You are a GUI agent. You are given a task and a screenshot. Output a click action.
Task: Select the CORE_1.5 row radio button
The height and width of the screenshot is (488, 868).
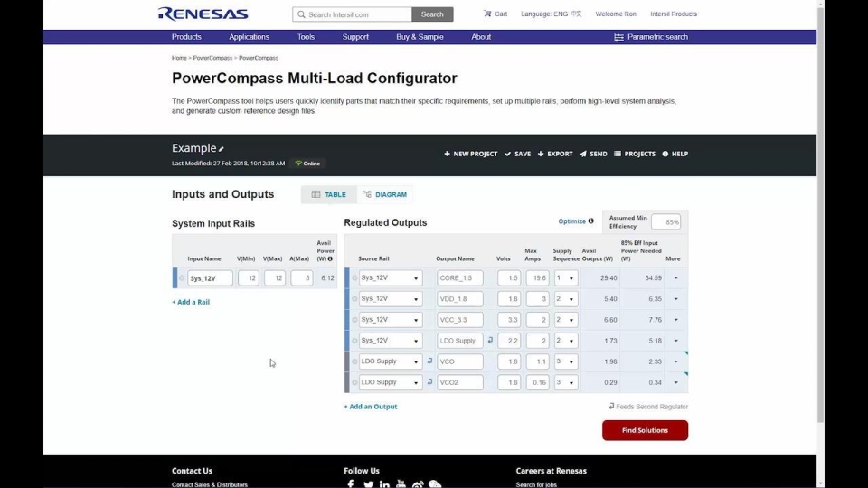click(354, 277)
